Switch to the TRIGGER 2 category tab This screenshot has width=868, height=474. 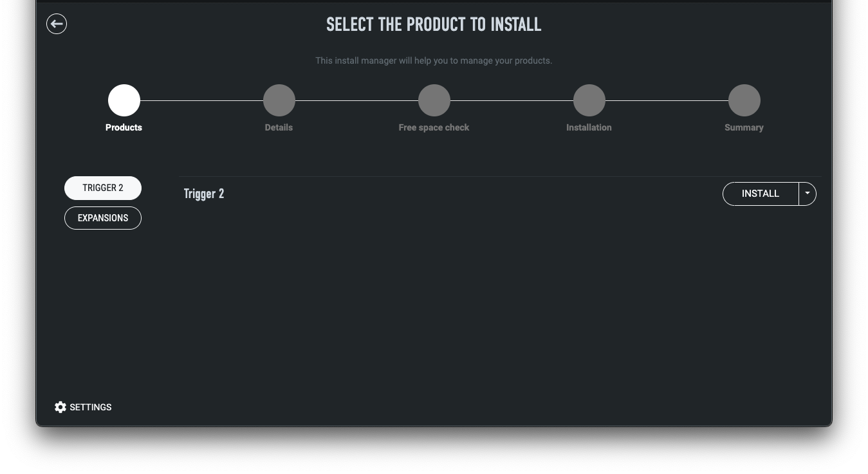click(x=103, y=188)
